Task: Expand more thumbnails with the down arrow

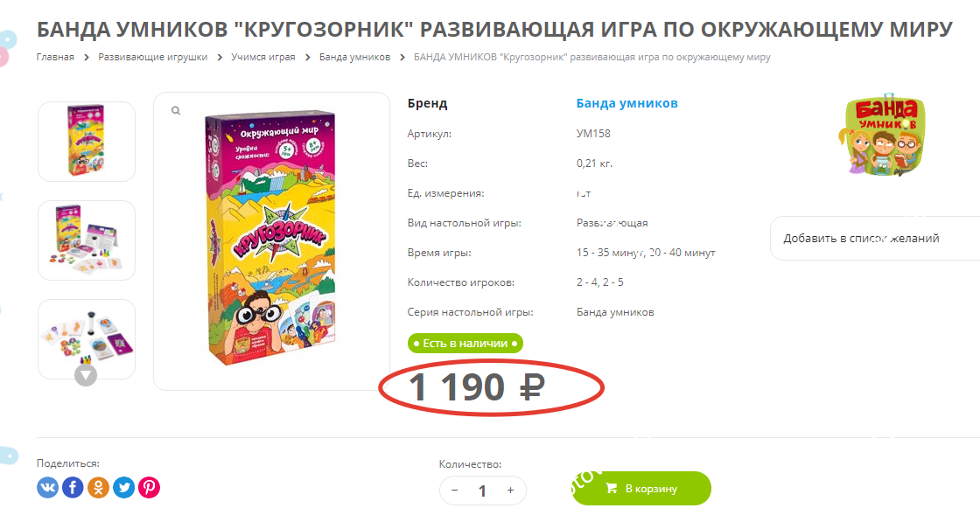Action: click(x=86, y=375)
